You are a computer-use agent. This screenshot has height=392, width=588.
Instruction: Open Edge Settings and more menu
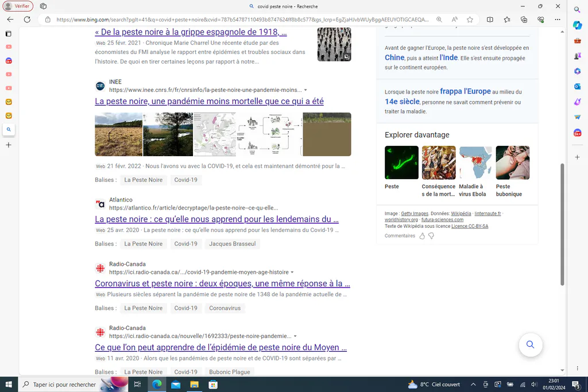point(558,20)
